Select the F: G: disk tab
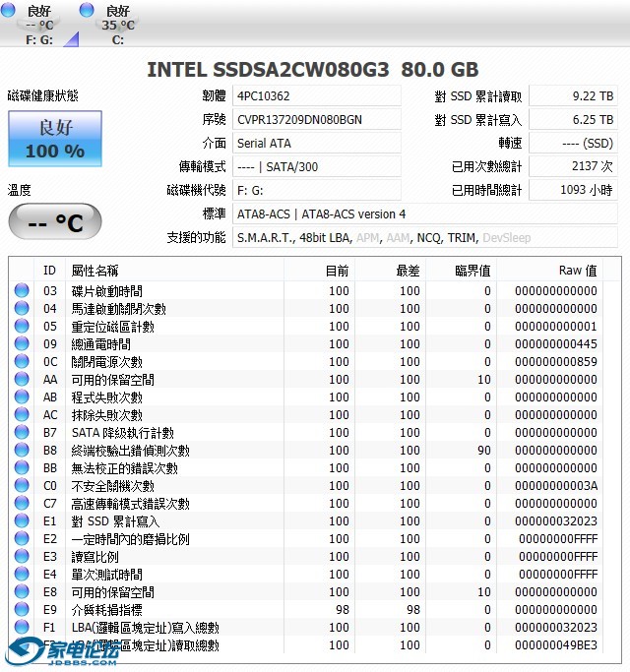The height and width of the screenshot is (672, 630). tap(39, 25)
